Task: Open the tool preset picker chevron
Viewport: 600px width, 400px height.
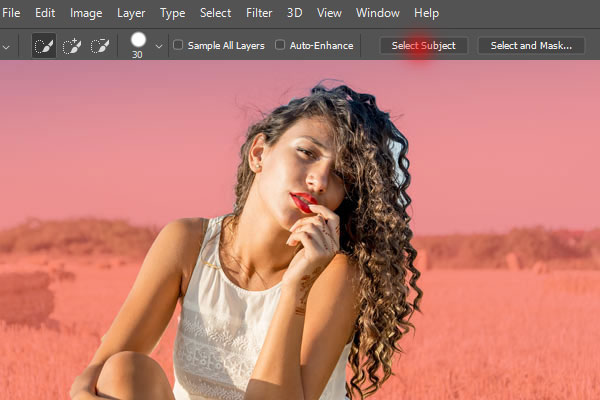Action: 6,47
